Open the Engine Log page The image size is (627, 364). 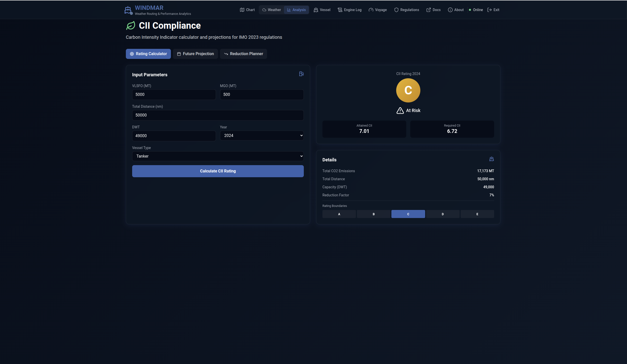click(349, 10)
